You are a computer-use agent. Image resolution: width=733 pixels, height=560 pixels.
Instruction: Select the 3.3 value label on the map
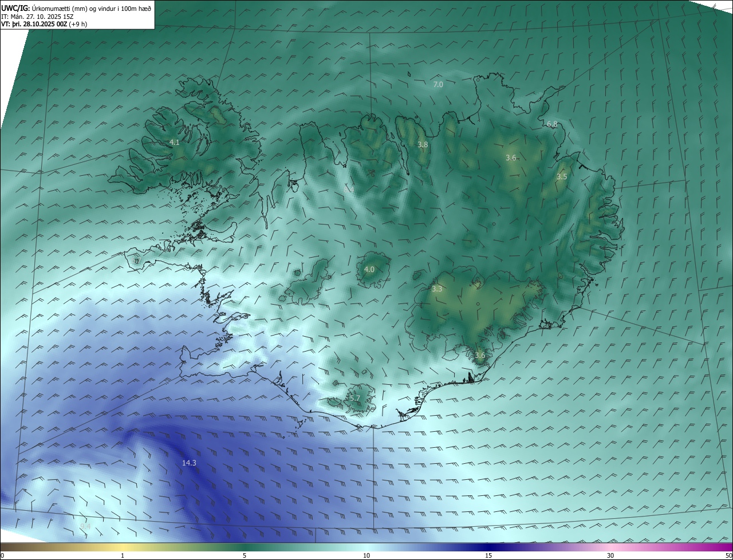tap(437, 289)
